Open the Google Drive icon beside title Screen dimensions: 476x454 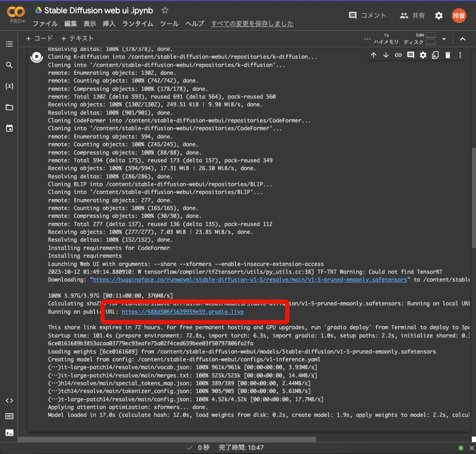click(x=38, y=11)
